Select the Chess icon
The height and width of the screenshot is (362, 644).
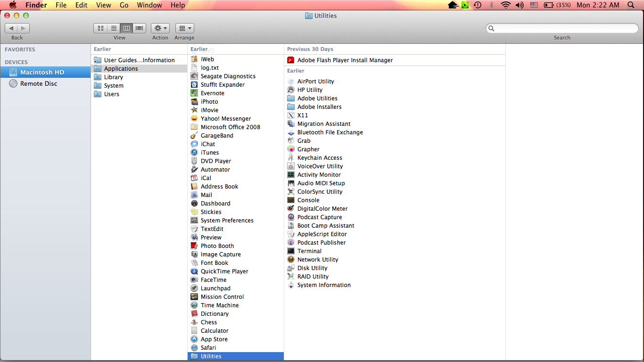194,322
